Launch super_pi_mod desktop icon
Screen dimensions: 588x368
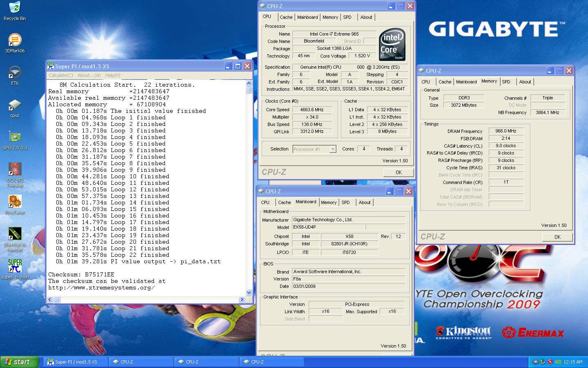pos(15,269)
